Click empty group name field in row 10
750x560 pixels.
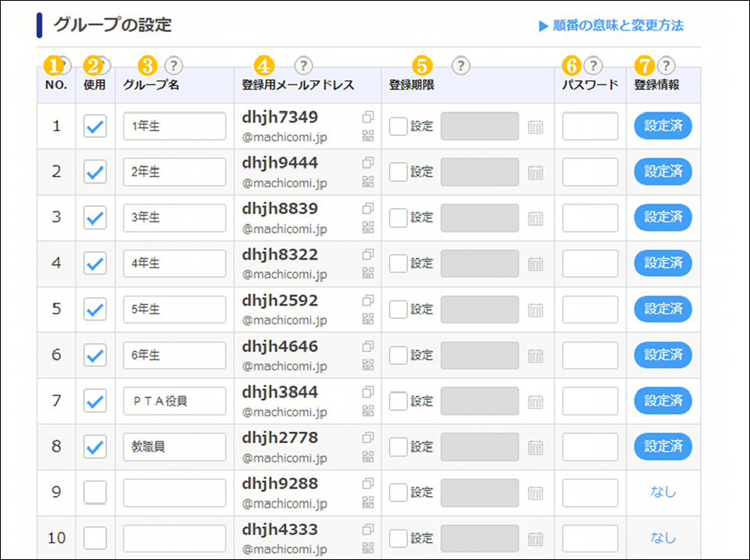pyautogui.click(x=175, y=538)
